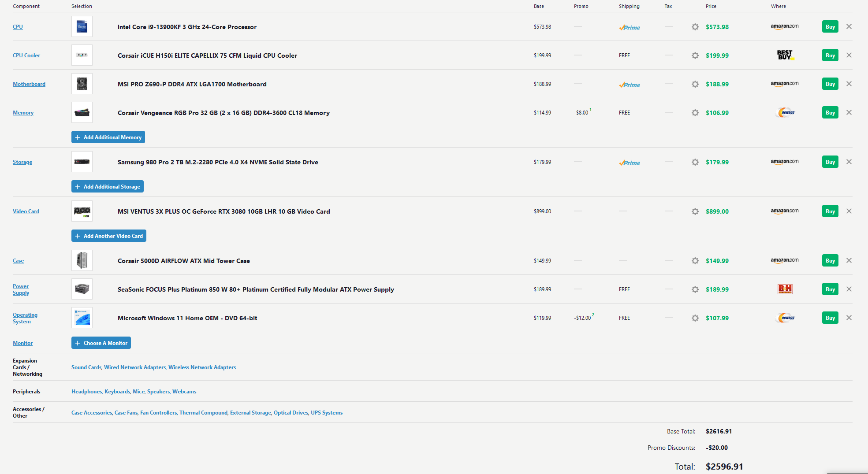Open gear options for Samsung 980 Pro storage
This screenshot has width=868, height=474.
[695, 162]
